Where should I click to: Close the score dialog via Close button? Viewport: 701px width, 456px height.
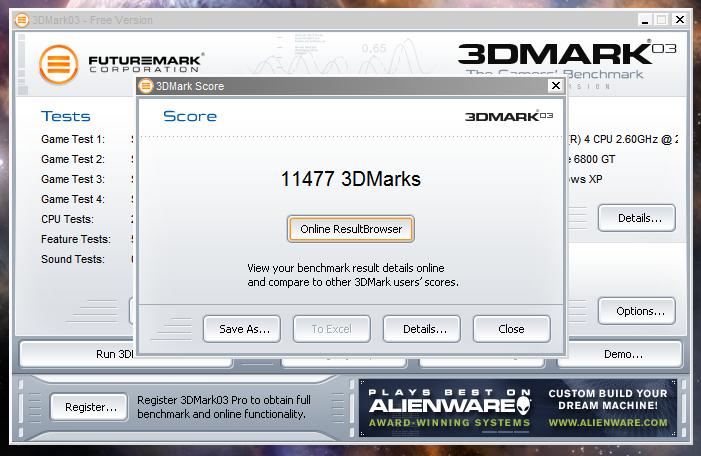click(511, 329)
